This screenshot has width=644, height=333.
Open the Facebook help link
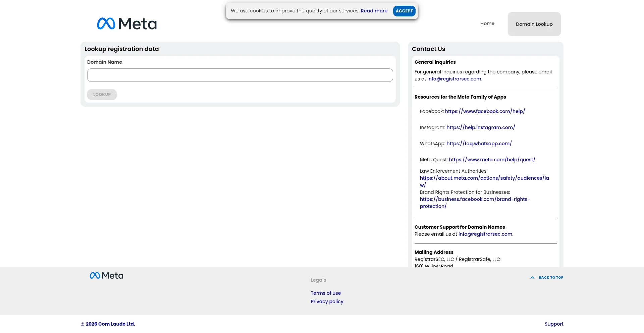pos(485,111)
